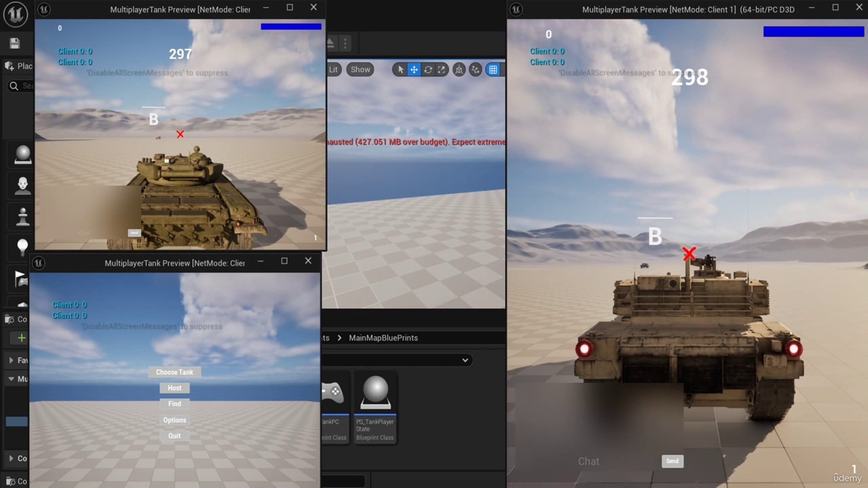Click the red memory over budget warning text

pyautogui.click(x=416, y=142)
